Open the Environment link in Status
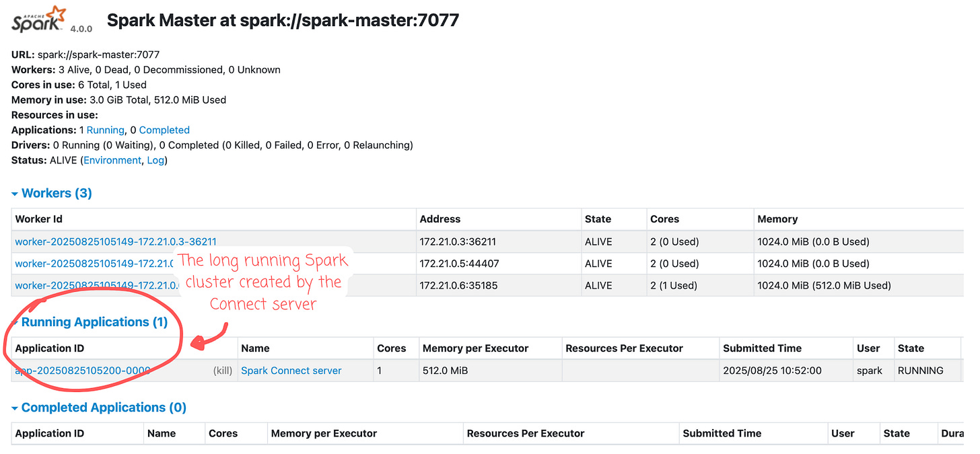Viewport: 980px width, 454px height. point(112,160)
